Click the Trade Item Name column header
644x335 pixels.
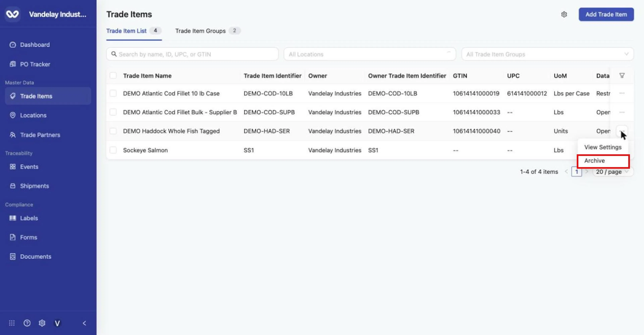pos(147,76)
